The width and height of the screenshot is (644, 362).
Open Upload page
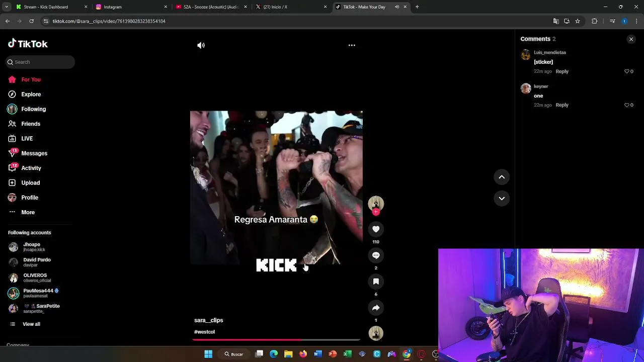pyautogui.click(x=30, y=183)
